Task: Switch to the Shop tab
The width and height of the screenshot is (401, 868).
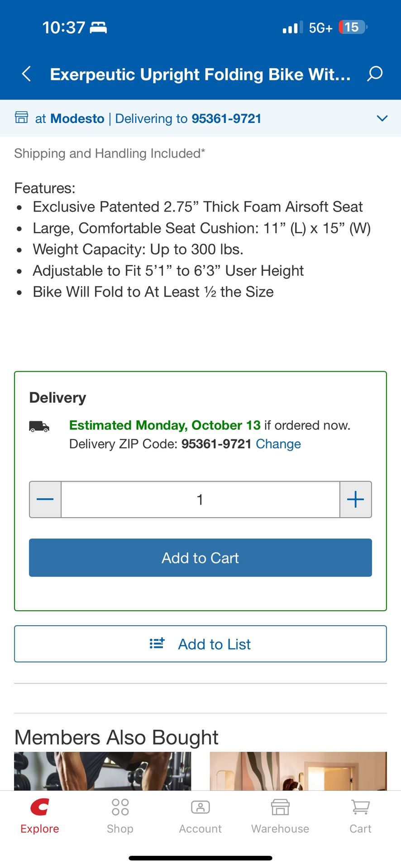Action: 120,816
